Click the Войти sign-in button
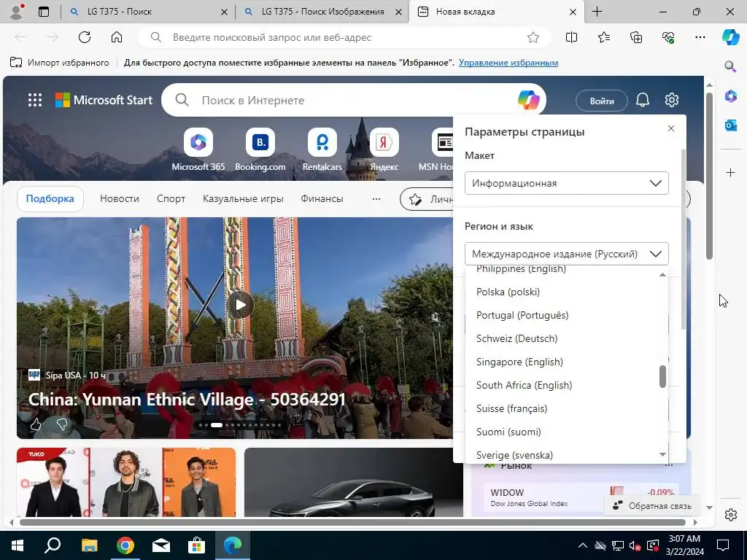 602,101
